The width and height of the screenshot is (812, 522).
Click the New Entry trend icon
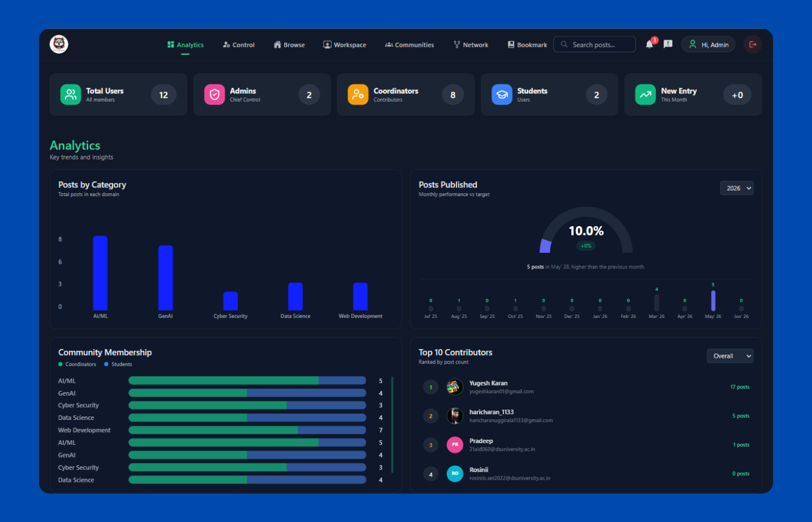tap(646, 95)
